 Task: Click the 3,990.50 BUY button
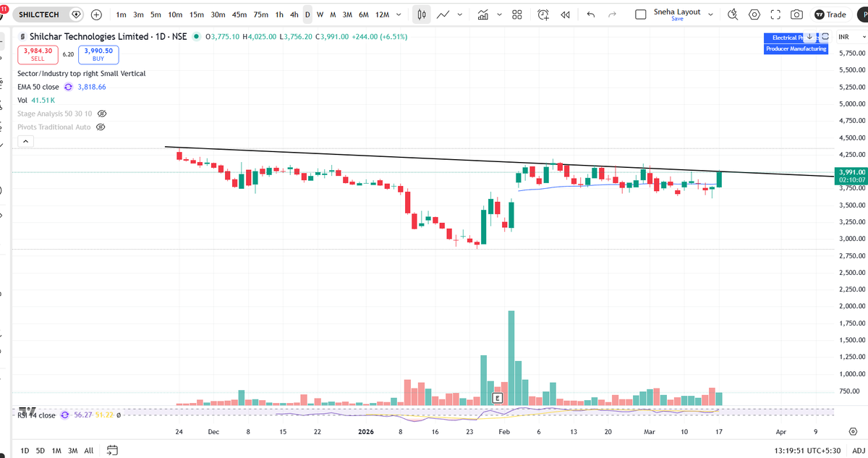(98, 54)
